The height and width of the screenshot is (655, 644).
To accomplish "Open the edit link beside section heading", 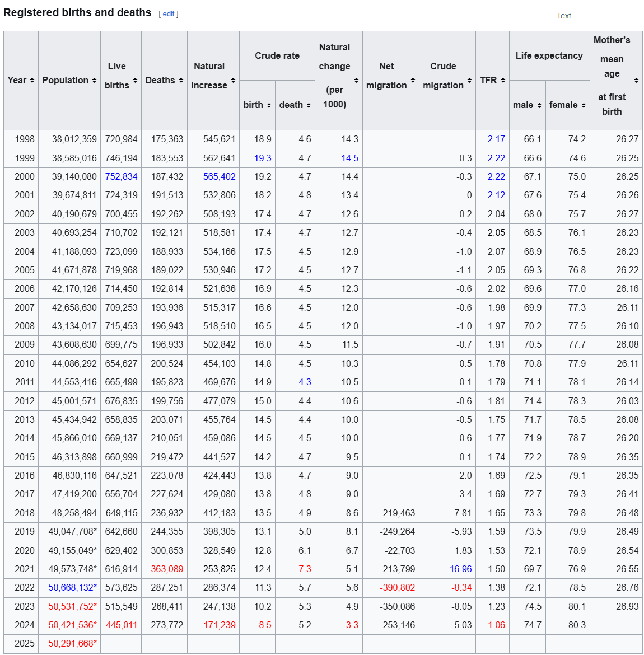I will [169, 14].
